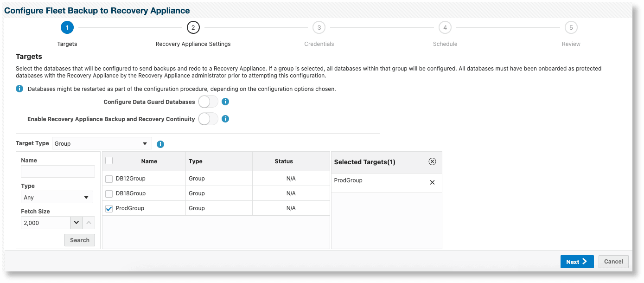Toggle Configure Data Guard Databases switch
The width and height of the screenshot is (644, 283).
[x=208, y=102]
